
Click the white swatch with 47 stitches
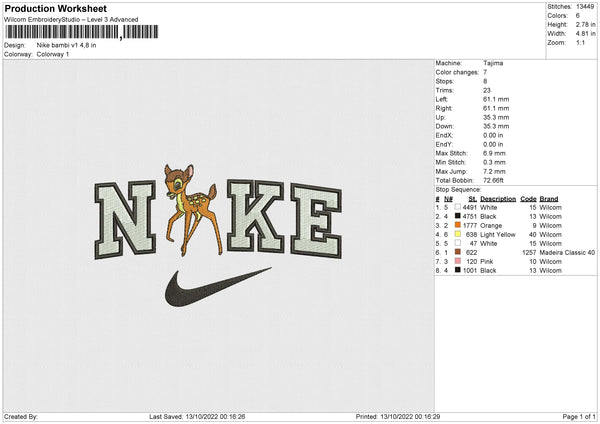point(458,243)
